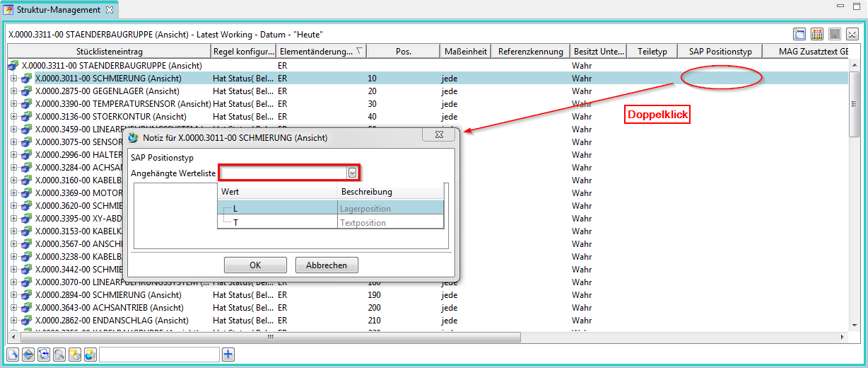
Task: Click the grey floppy disk save icon
Action: (x=835, y=34)
